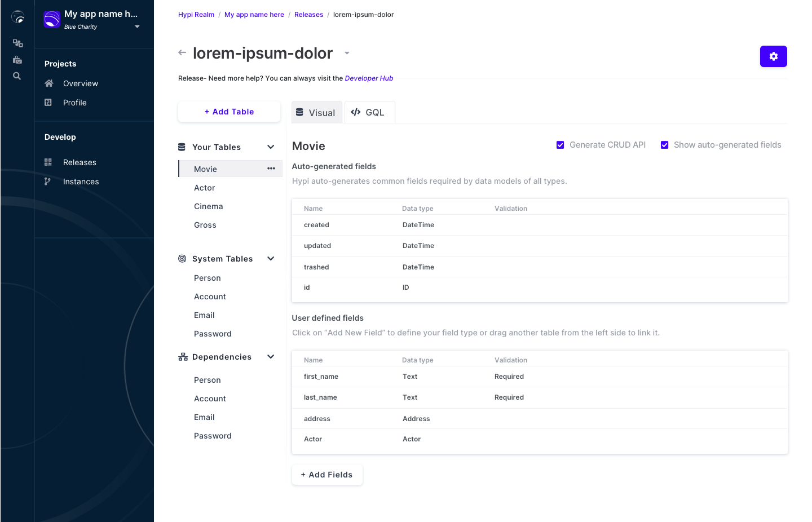
Task: Click the search magnifier icon
Action: (17, 76)
